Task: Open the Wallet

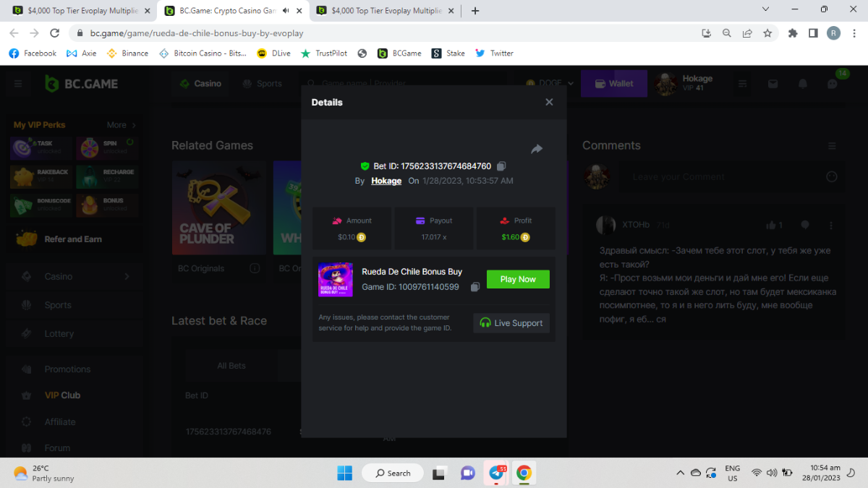Action: pos(613,84)
